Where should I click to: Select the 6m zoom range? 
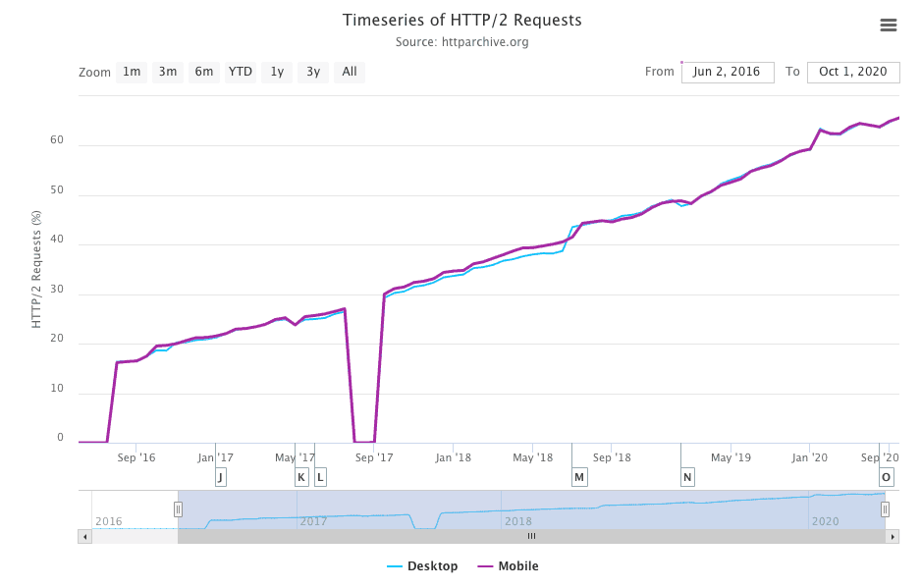(x=203, y=72)
